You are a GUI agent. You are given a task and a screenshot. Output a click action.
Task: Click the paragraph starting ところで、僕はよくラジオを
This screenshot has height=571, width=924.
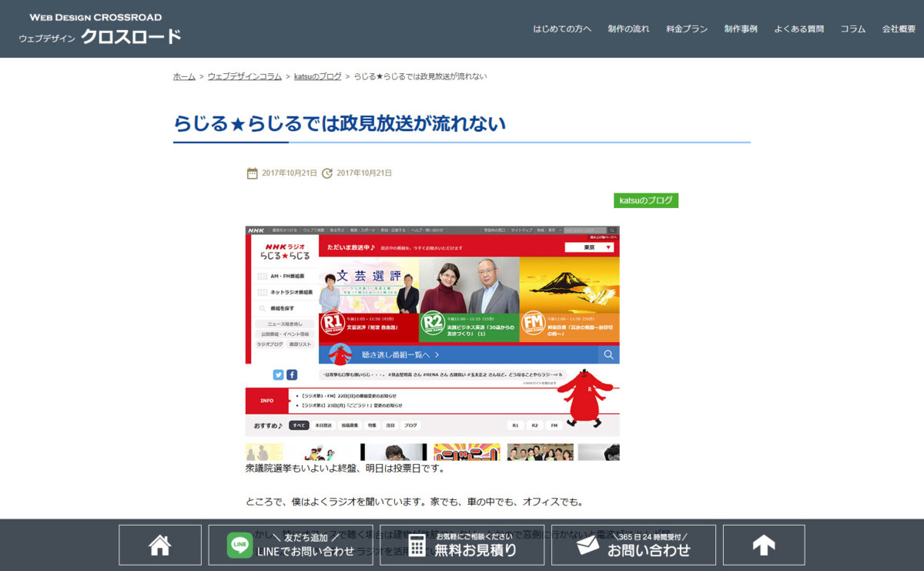click(x=414, y=502)
